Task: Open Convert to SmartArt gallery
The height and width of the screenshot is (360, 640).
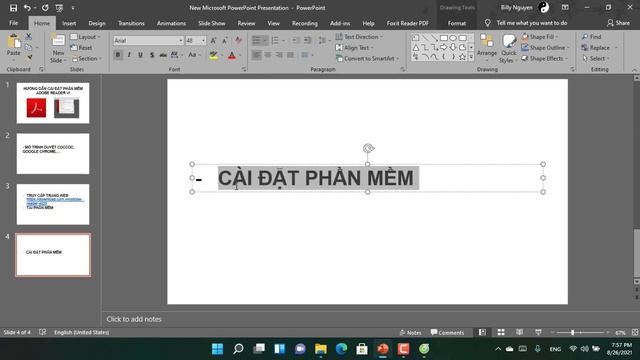Action: [367, 58]
